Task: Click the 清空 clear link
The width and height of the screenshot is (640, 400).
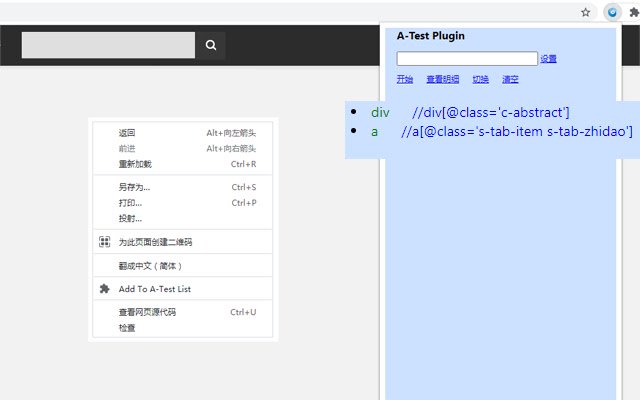Action: pos(510,79)
